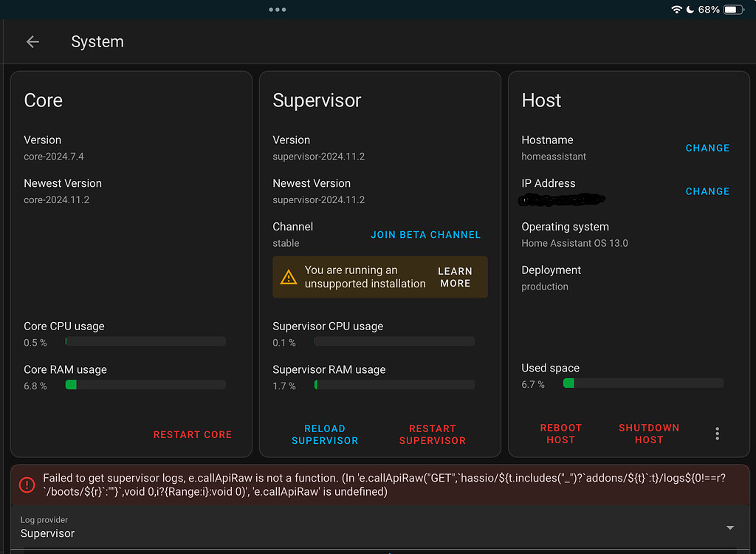Click the Log provider dropdown arrow
Screen dimensions: 756x554
click(730, 528)
